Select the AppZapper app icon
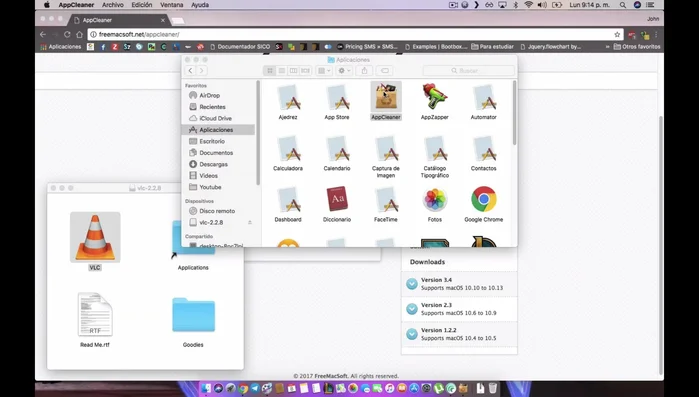This screenshot has height=397, width=699. [x=435, y=96]
